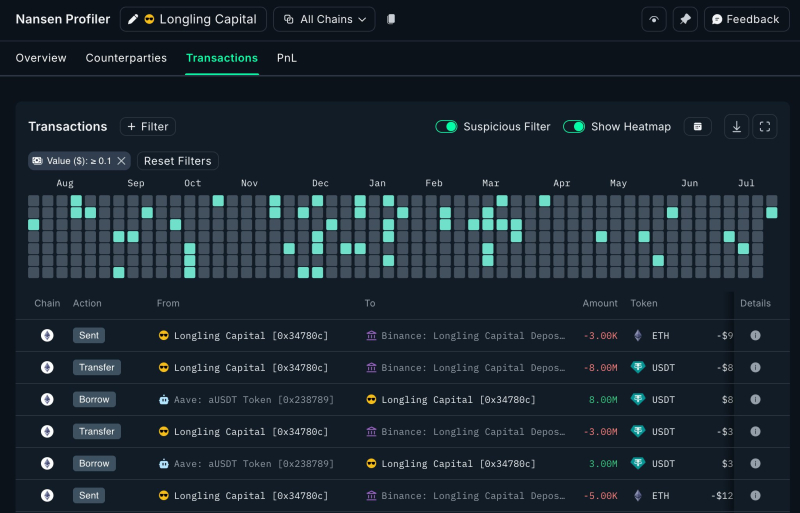
Task: Sort by the Amount column header
Action: coord(599,303)
